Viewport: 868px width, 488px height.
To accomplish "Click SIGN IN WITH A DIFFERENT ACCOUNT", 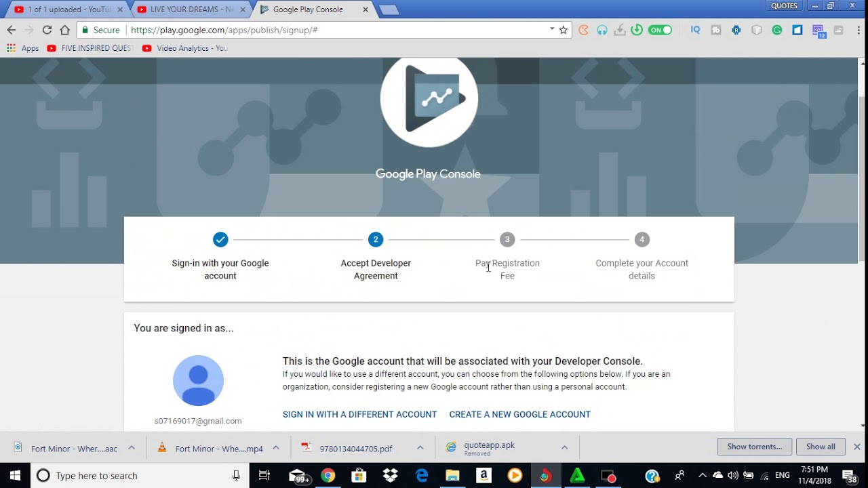I will click(x=359, y=414).
